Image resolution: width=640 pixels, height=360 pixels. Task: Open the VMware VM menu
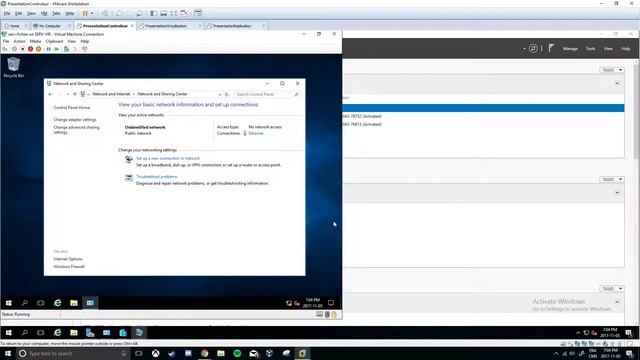tap(44, 13)
